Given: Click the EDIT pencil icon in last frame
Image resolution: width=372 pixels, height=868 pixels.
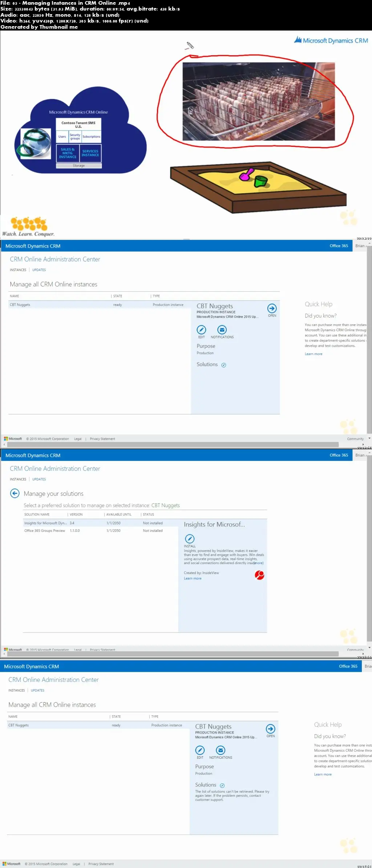Looking at the screenshot, I should (x=200, y=750).
